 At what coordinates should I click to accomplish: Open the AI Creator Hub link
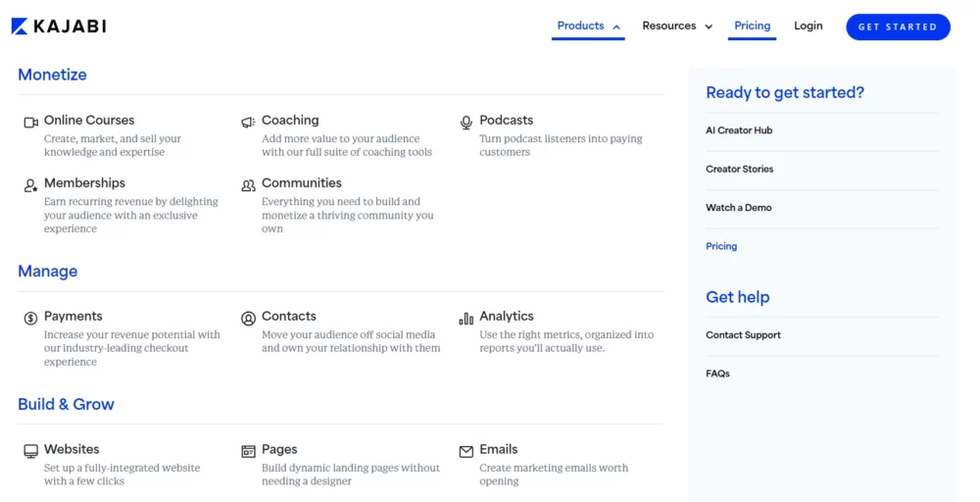coord(739,130)
